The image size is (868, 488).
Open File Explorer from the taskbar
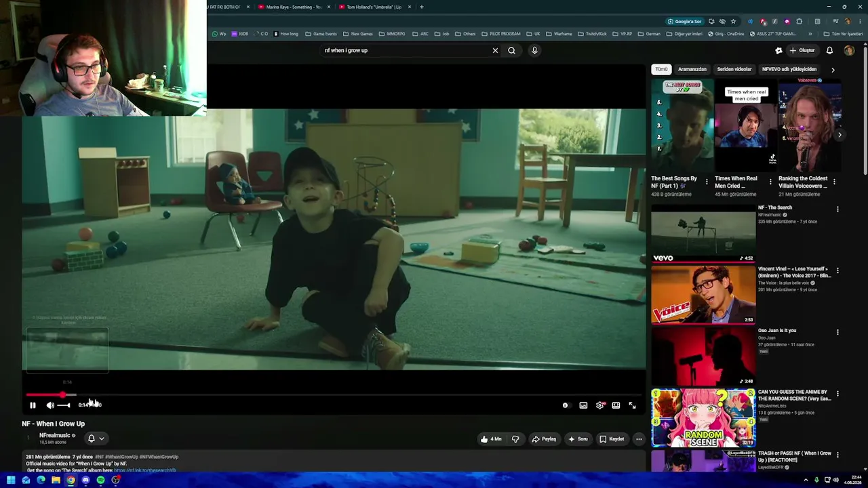pos(56,481)
